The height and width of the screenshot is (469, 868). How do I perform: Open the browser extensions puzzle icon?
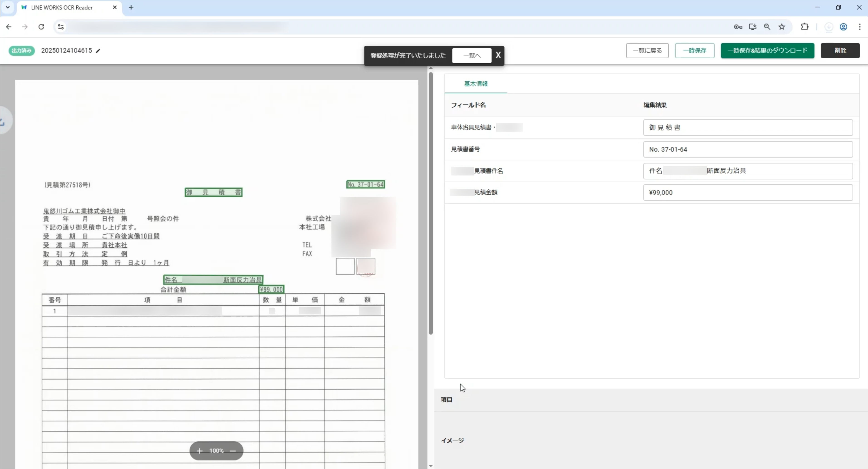pos(805,27)
